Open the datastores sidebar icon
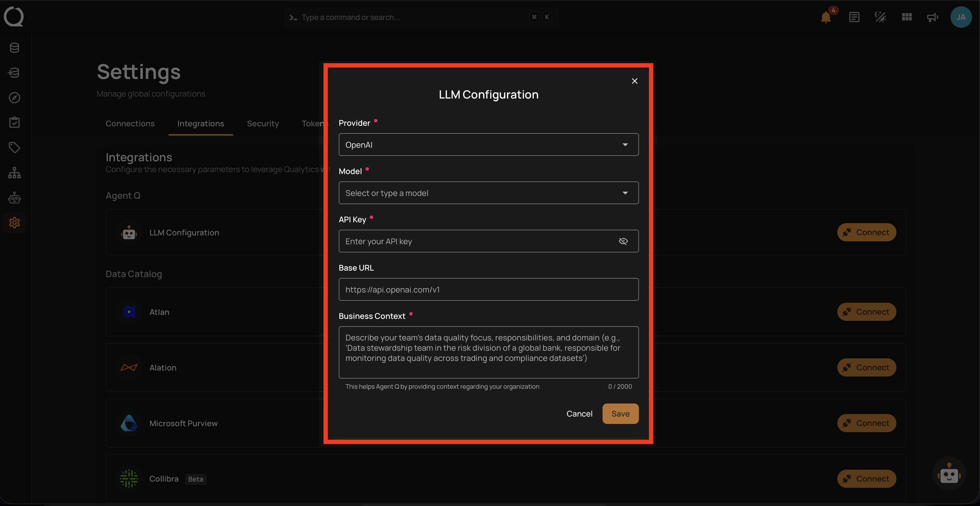980x506 pixels. [14, 47]
